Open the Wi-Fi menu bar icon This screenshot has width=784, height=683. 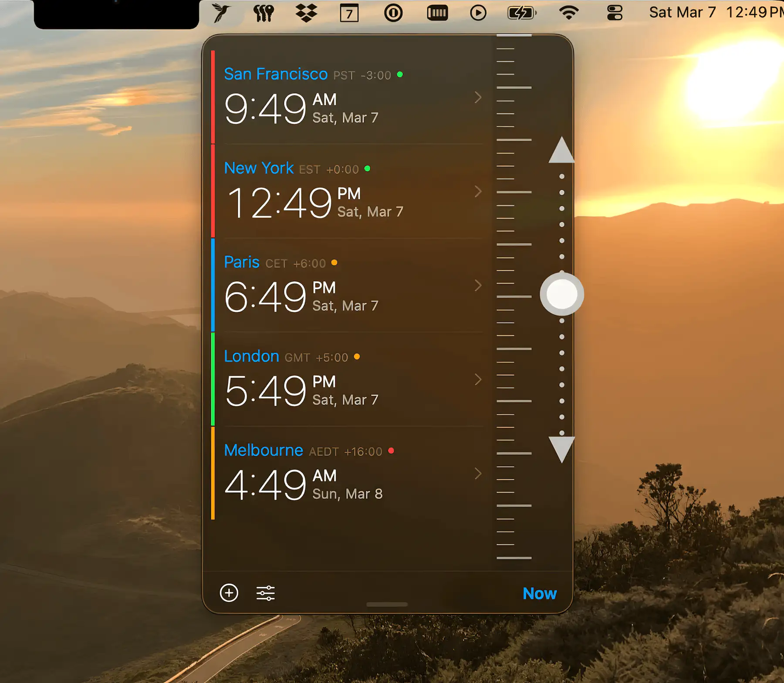click(568, 13)
